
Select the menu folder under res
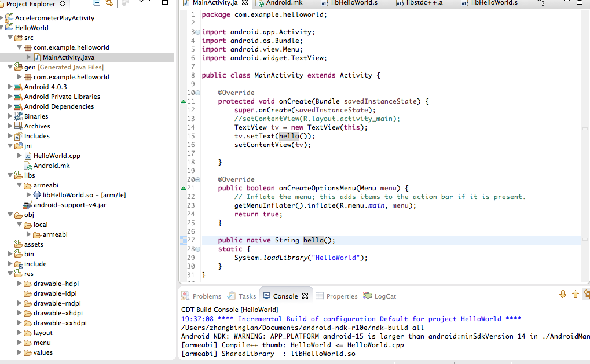(x=37, y=343)
